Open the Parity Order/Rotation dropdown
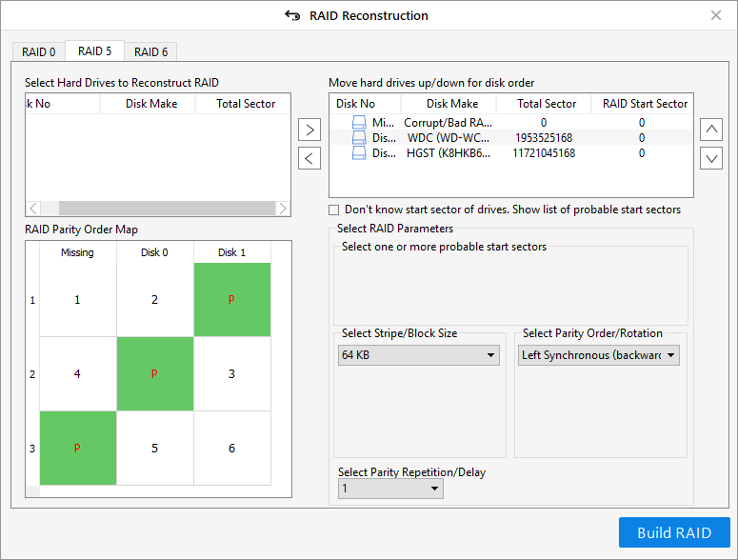The width and height of the screenshot is (738, 560). (x=599, y=355)
